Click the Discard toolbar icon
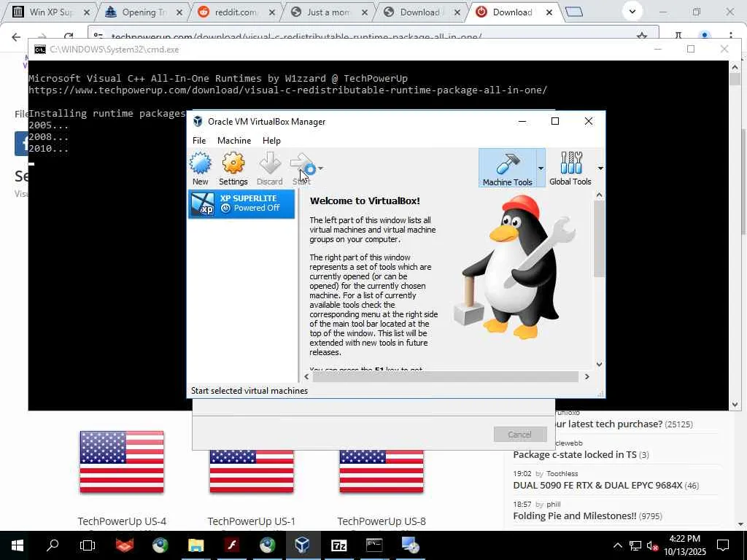 click(x=270, y=168)
